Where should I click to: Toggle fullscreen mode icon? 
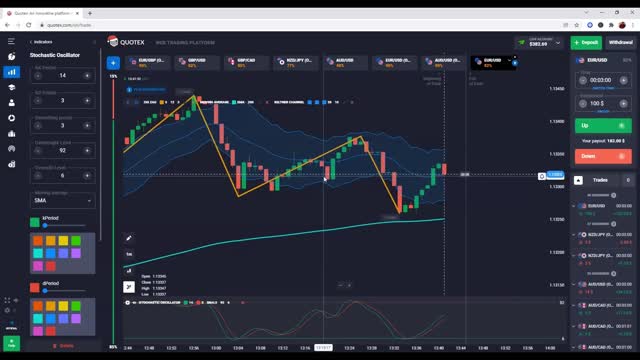(x=7, y=300)
